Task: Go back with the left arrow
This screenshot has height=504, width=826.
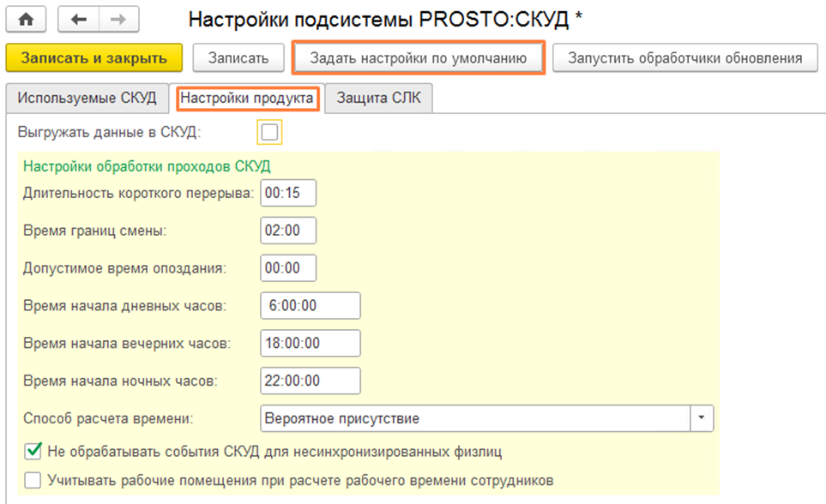Action: [x=80, y=19]
